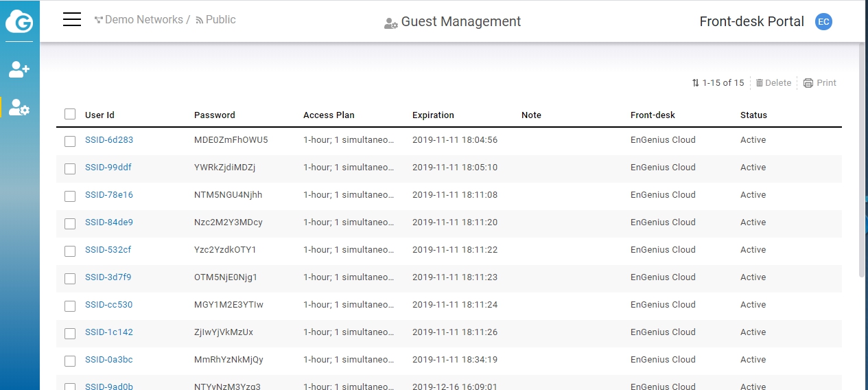Click the sort arrows beside 1-15 of 15
The width and height of the screenshot is (868, 390).
pos(696,83)
